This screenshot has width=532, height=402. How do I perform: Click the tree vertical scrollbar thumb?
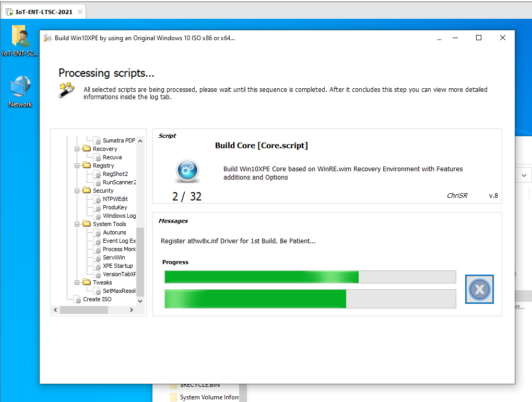click(x=140, y=262)
